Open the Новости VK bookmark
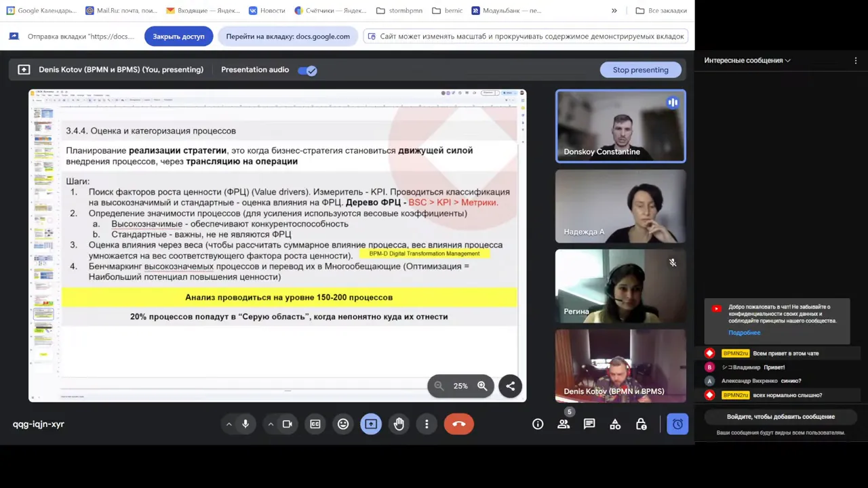The height and width of the screenshot is (488, 868). 267,11
